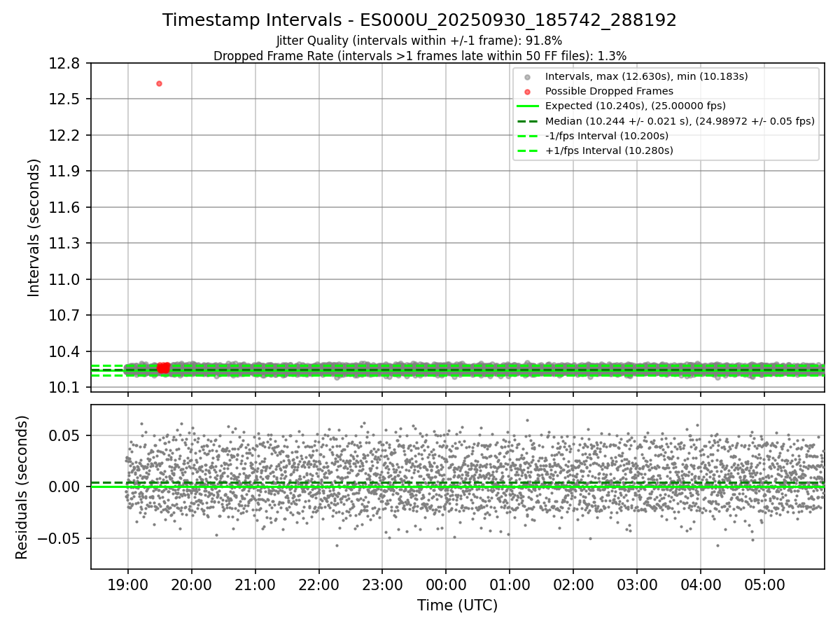Click the solid green Expected legend line
This screenshot has height=630, width=840.
tap(527, 106)
